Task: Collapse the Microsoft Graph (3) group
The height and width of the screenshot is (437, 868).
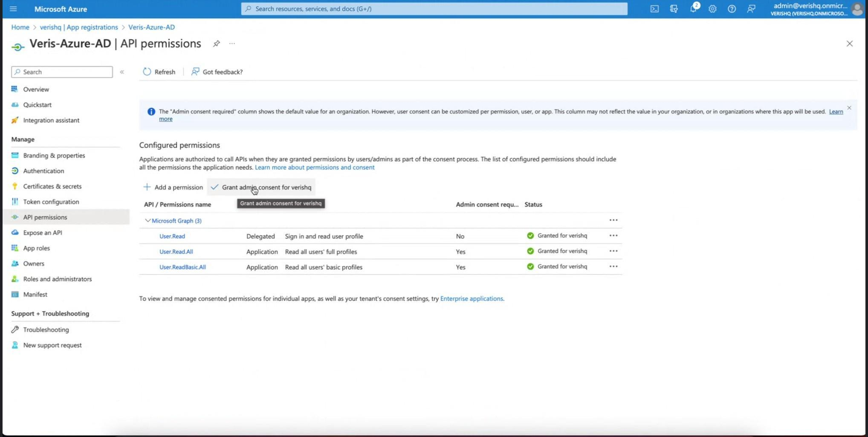Action: tap(148, 221)
